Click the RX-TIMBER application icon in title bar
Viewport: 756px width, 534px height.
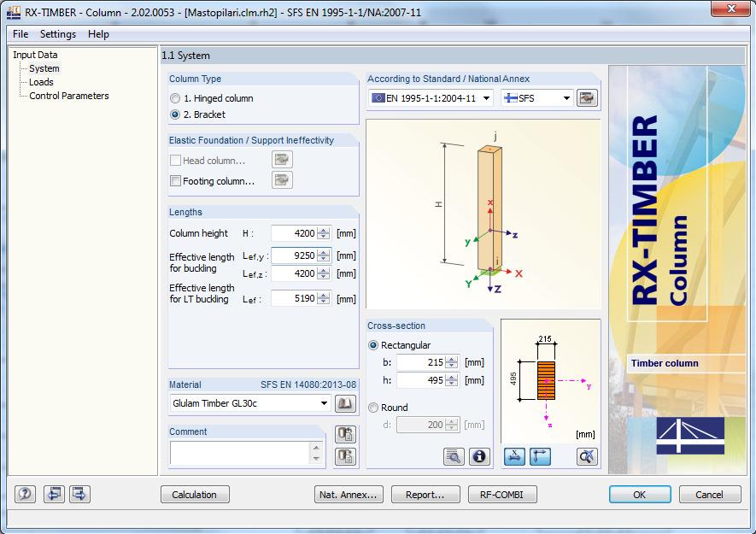coord(14,12)
